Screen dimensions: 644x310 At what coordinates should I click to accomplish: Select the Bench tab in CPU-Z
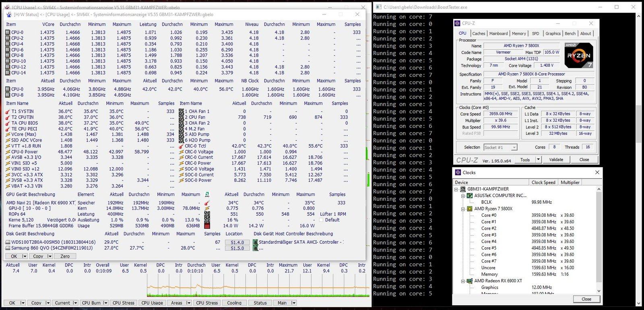coord(570,33)
